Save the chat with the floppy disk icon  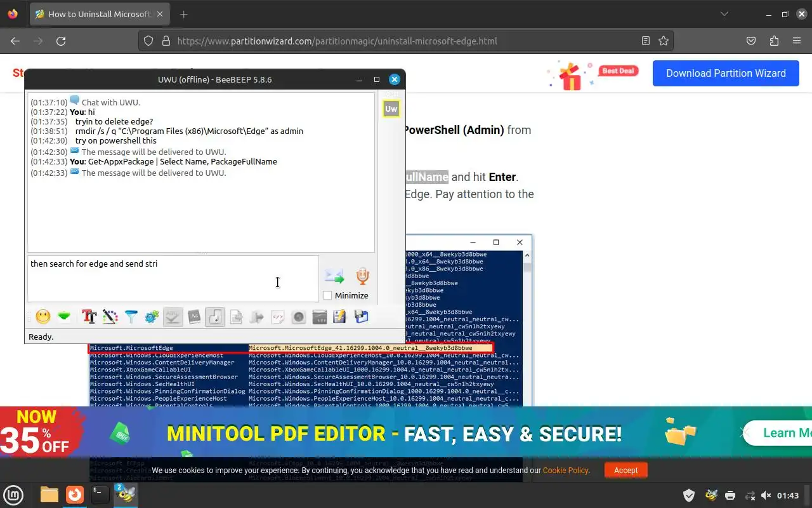[362, 316]
